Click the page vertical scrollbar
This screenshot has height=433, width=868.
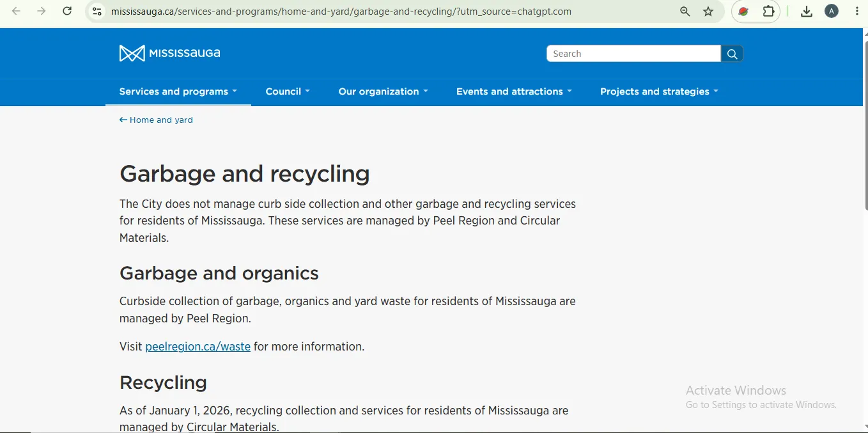pyautogui.click(x=865, y=126)
